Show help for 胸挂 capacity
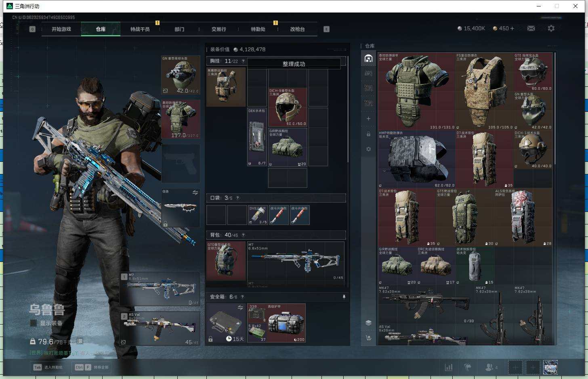The width and height of the screenshot is (588, 379). tap(243, 61)
